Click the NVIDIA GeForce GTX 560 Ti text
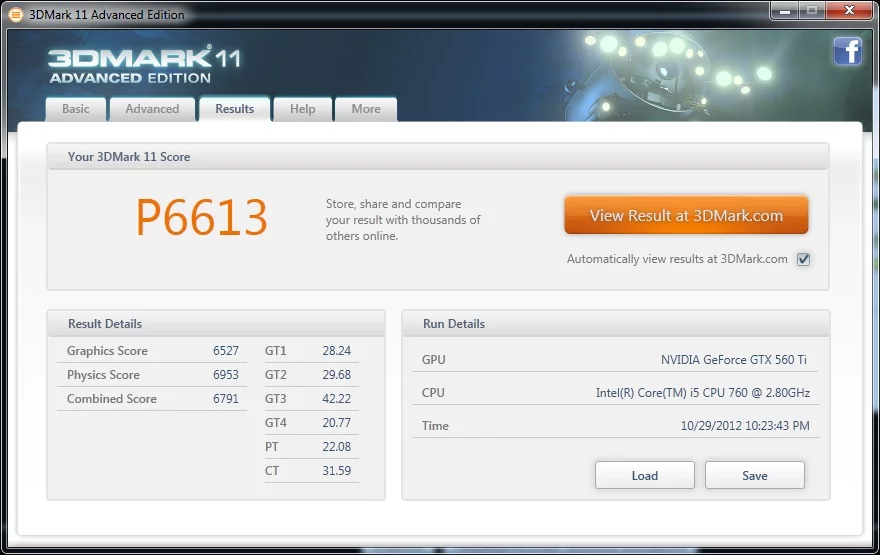 click(x=734, y=360)
